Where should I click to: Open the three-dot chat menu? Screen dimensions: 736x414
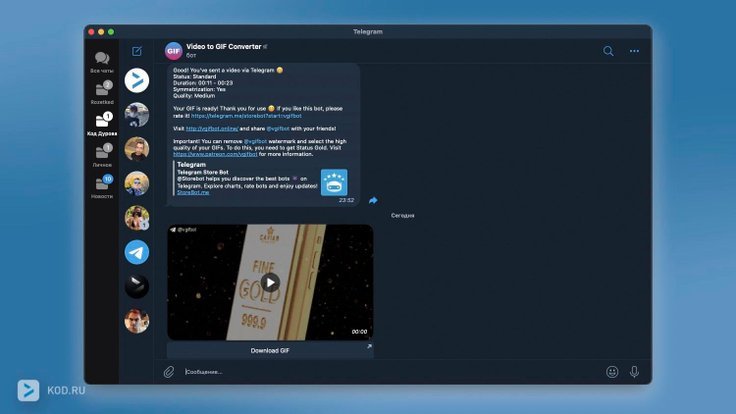[634, 51]
